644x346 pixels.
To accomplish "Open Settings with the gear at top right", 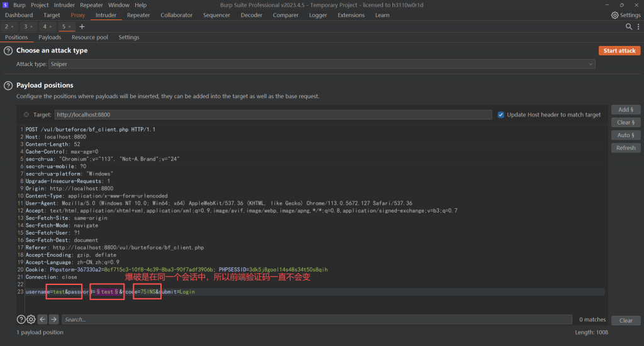I will 626,15.
